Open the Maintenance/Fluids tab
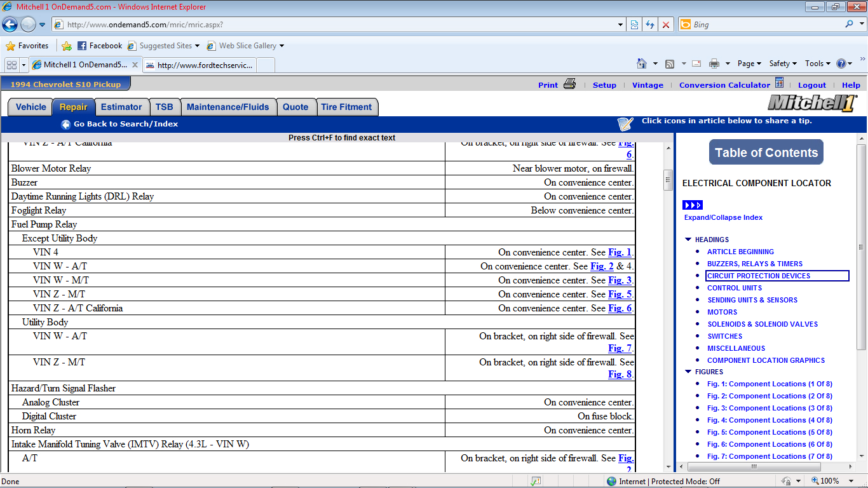 [x=228, y=107]
